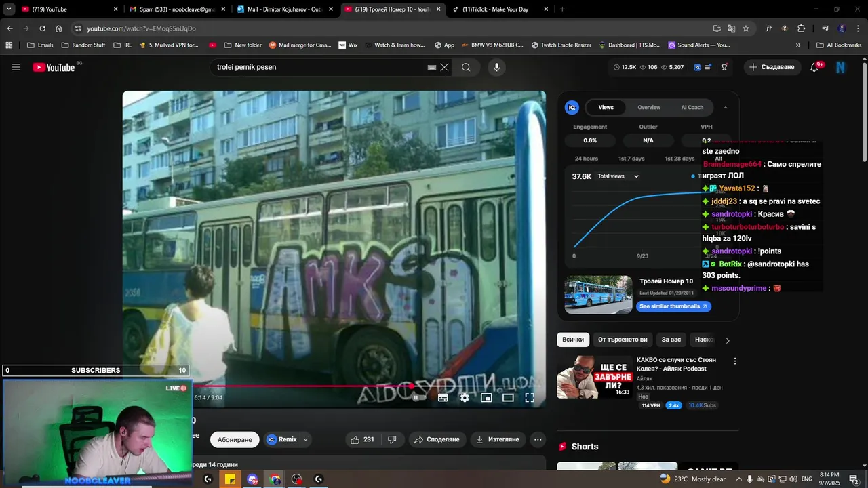Open Sticky Notes from the taskbar
The width and height of the screenshot is (868, 488).
230,479
